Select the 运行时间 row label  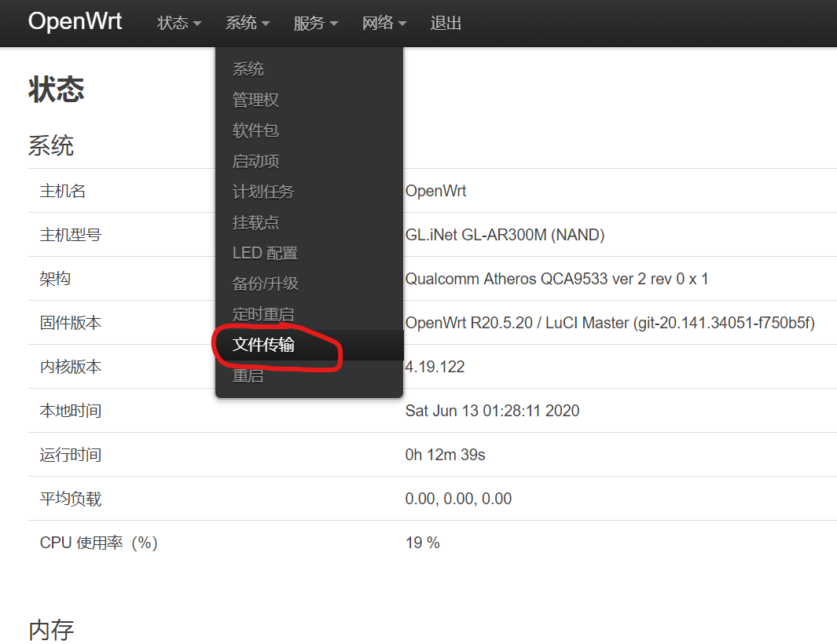point(71,455)
